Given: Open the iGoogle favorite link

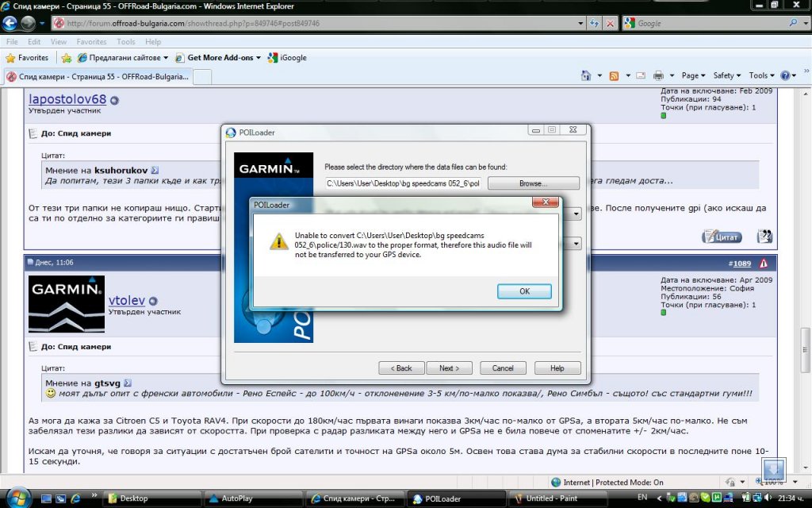Looking at the screenshot, I should [x=287, y=57].
